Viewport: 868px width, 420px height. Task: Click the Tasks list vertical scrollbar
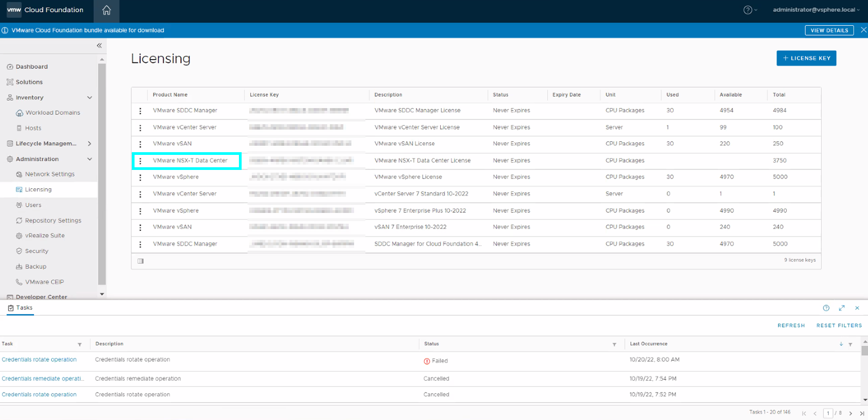click(x=865, y=350)
